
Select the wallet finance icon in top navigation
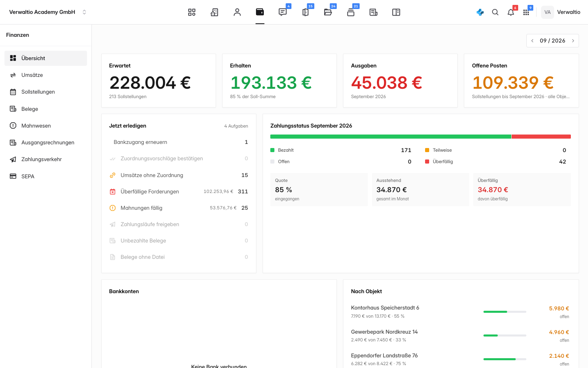coord(260,12)
